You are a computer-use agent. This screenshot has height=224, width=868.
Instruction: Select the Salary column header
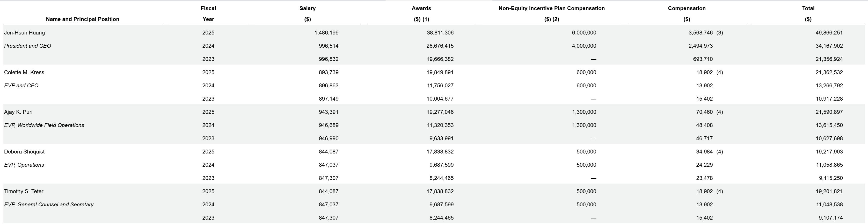click(307, 9)
